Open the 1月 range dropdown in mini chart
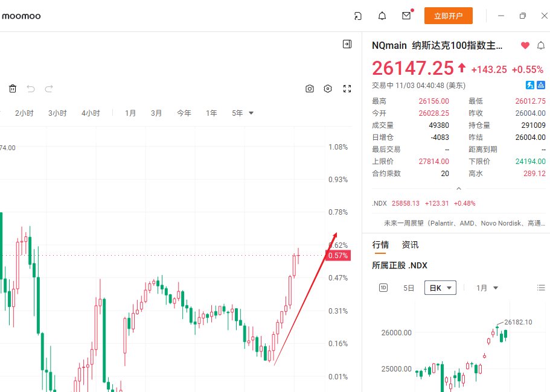Image resolution: width=550 pixels, height=392 pixels. coord(487,288)
